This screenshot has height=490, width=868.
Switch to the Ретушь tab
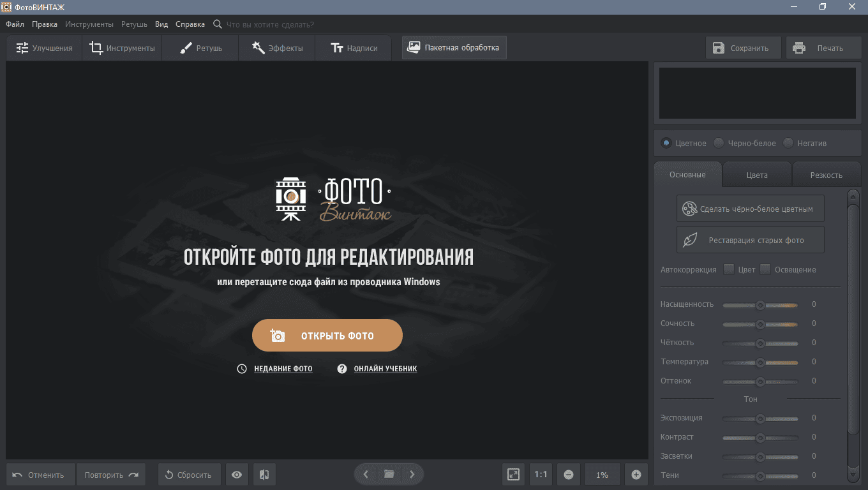pos(200,48)
